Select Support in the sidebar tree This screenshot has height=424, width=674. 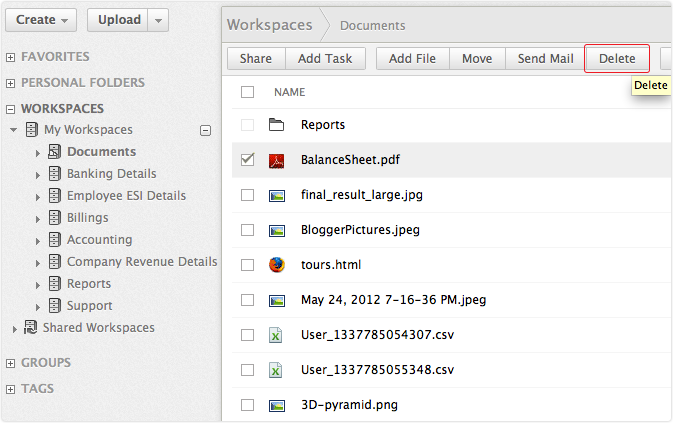(x=89, y=306)
